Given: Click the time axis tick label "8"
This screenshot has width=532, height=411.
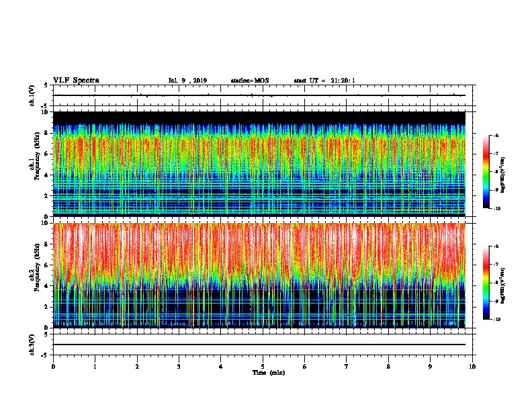Looking at the screenshot, I should click(388, 366).
